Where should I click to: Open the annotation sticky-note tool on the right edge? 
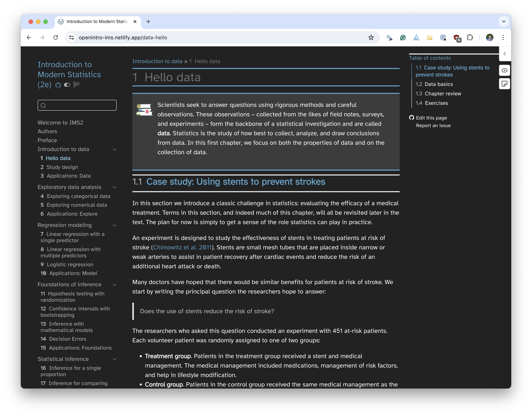tap(505, 84)
